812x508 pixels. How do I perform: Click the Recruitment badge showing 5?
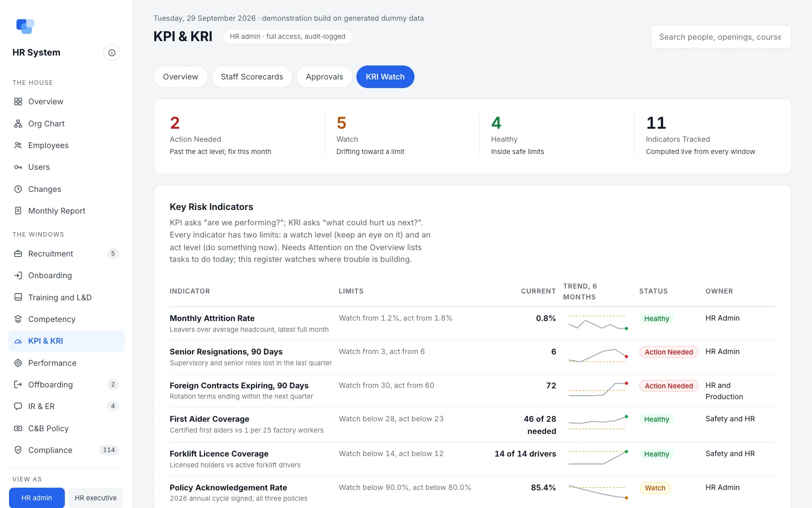click(113, 254)
